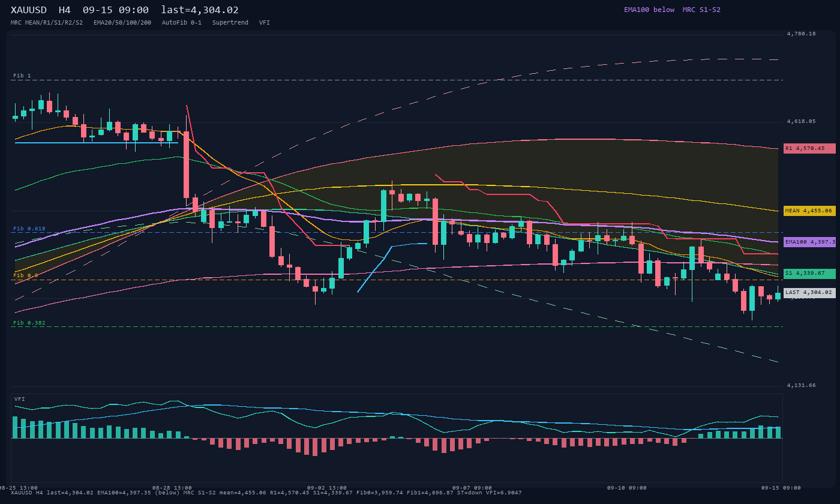Click the green S1 4,339.67 price tag
This screenshot has width=840, height=504.
pos(809,274)
